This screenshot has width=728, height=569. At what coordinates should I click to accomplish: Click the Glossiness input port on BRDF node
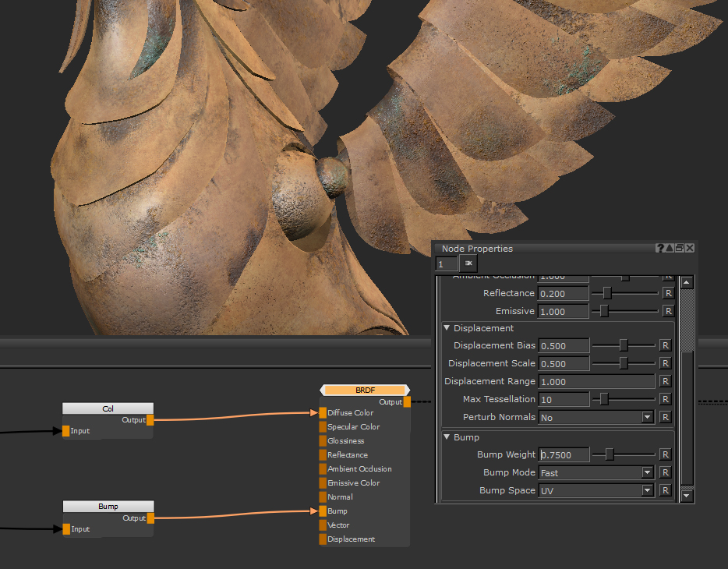coord(323,441)
